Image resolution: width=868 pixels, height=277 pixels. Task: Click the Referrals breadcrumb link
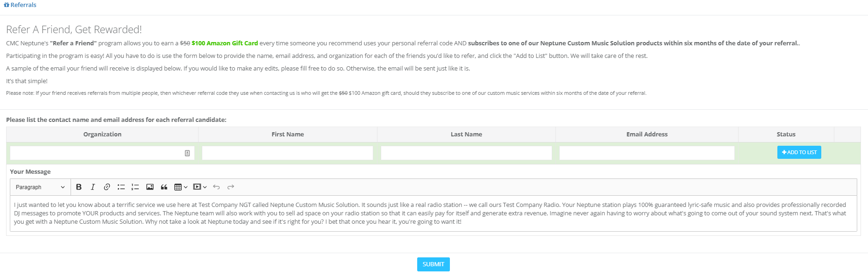20,5
